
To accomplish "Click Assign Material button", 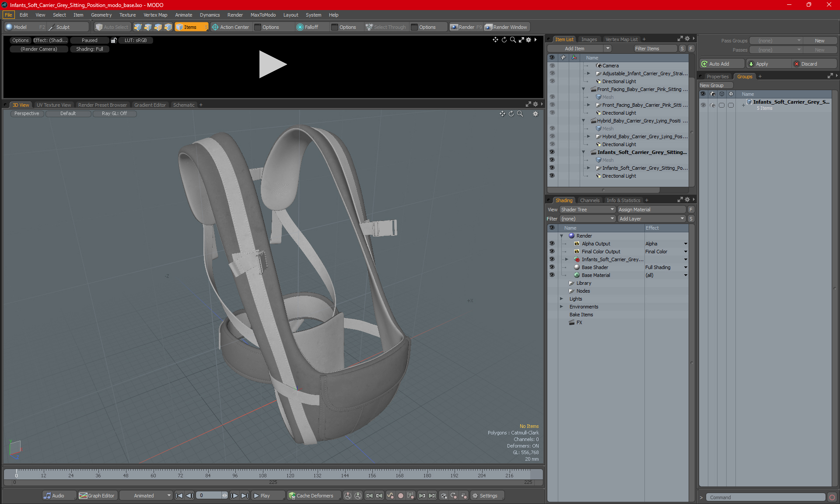I will click(651, 210).
